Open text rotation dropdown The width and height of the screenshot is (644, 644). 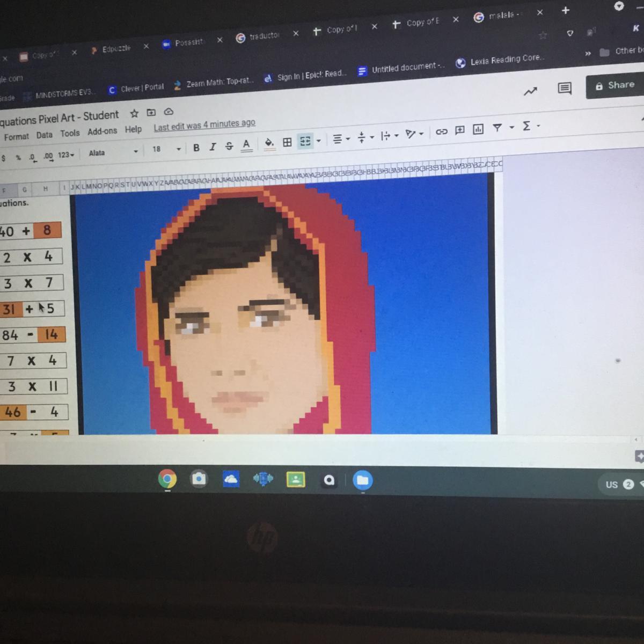tap(414, 134)
